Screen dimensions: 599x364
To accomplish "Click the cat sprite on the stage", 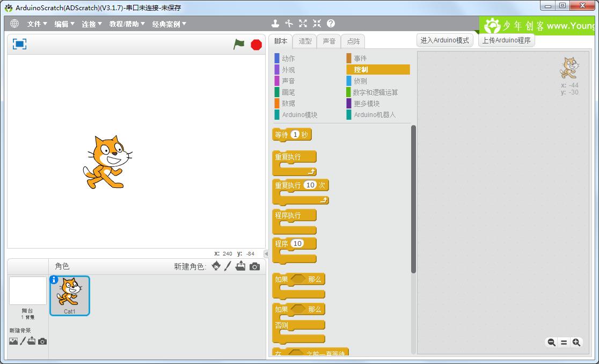I will click(x=107, y=162).
